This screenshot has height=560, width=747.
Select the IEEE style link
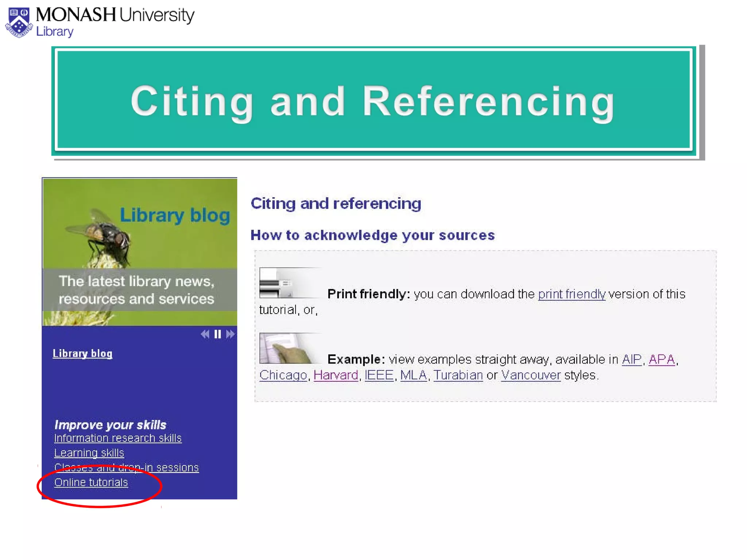coord(379,375)
